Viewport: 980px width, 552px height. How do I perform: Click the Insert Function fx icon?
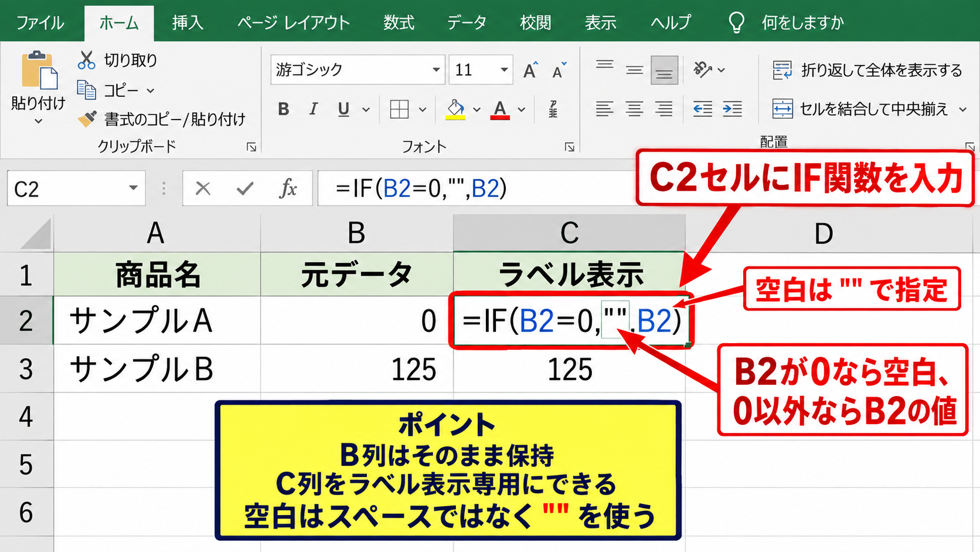click(x=288, y=188)
